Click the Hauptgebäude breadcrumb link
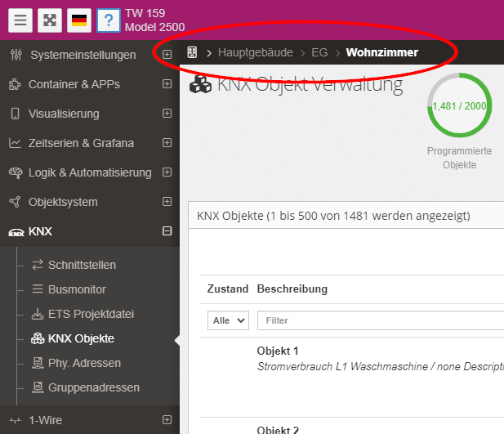 coord(255,52)
